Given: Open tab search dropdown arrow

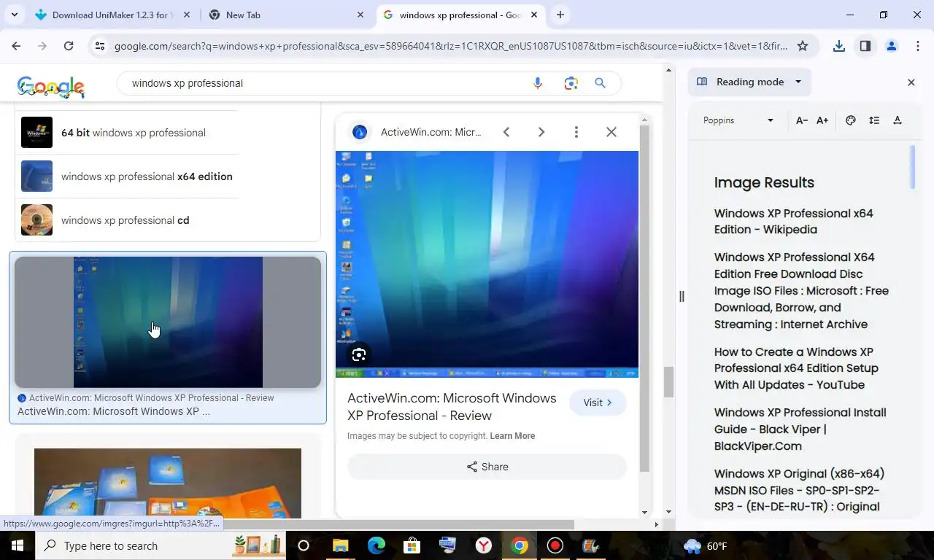Looking at the screenshot, I should coord(15,15).
